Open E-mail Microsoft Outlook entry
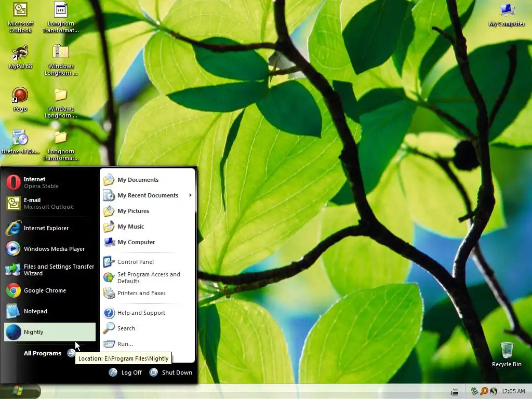 point(50,203)
